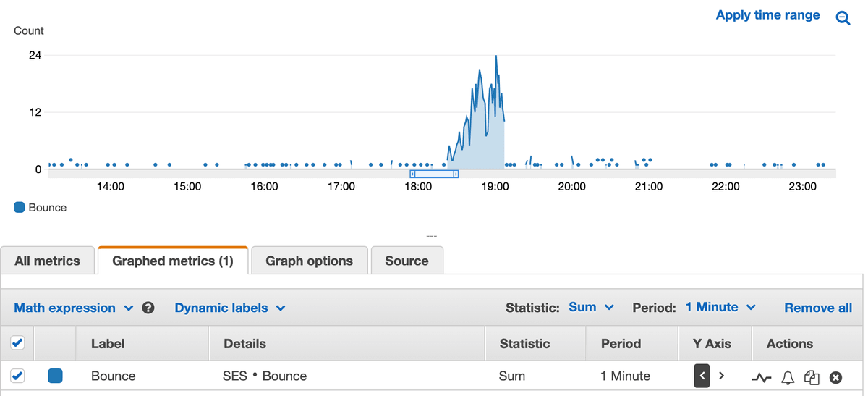This screenshot has height=396, width=868.
Task: Click Remove all link
Action: [x=817, y=308]
